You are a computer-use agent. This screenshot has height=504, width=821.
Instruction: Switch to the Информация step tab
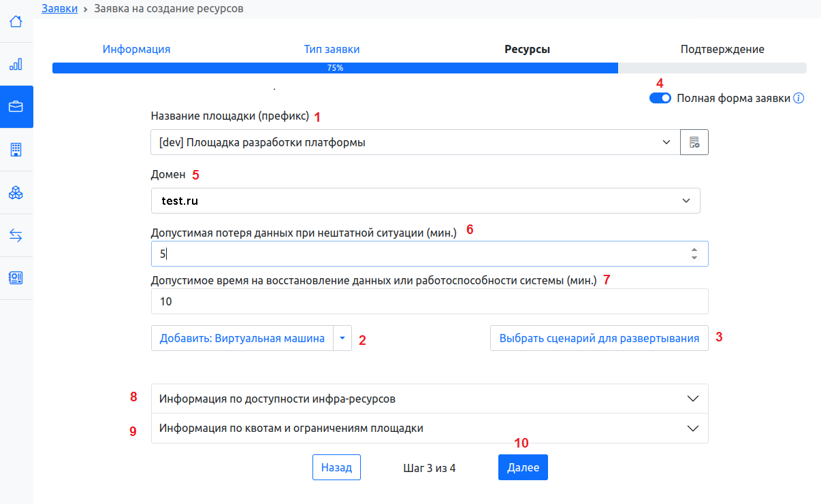[136, 49]
